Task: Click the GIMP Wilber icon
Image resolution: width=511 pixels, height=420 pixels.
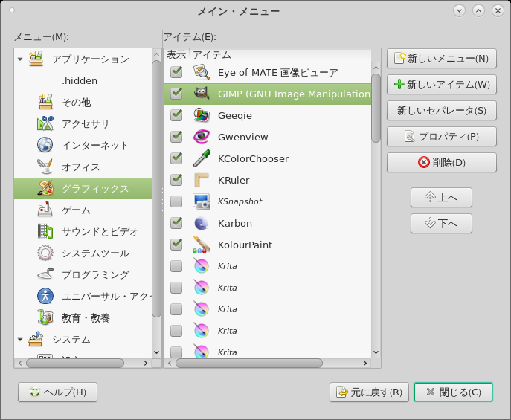Action: (202, 94)
